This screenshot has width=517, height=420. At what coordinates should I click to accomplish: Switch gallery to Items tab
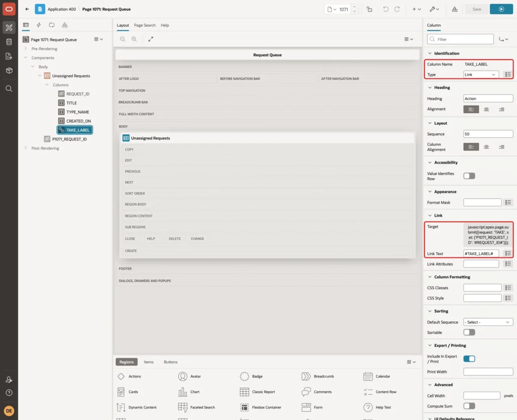[148, 362]
